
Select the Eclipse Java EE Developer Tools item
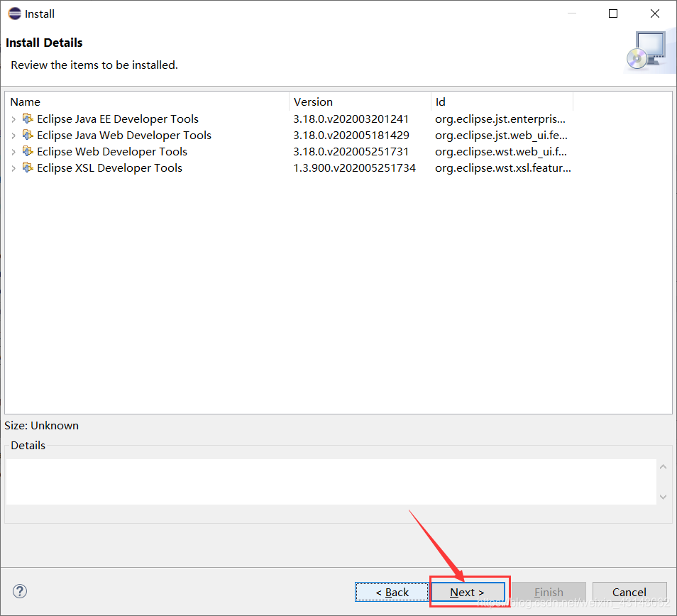pos(117,119)
